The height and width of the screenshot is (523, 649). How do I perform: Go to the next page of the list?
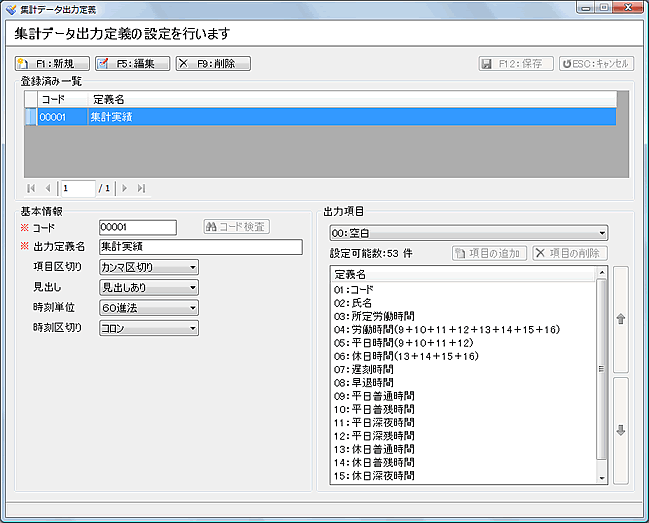[x=124, y=188]
